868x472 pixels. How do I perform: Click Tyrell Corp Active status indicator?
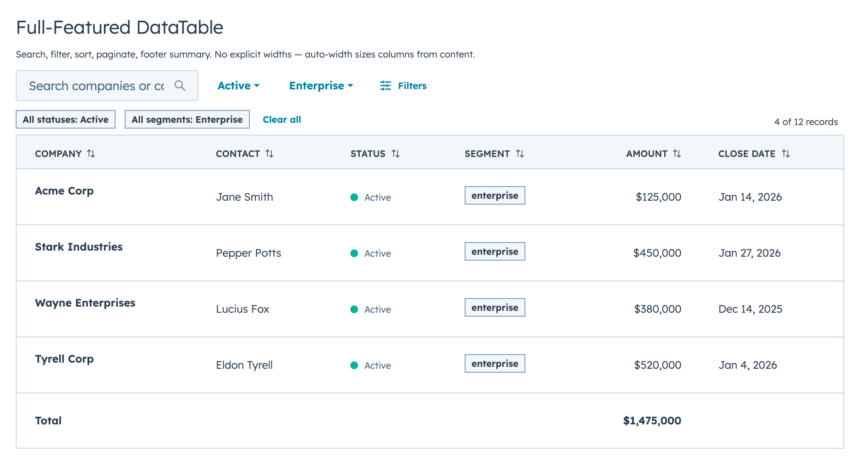pyautogui.click(x=371, y=365)
